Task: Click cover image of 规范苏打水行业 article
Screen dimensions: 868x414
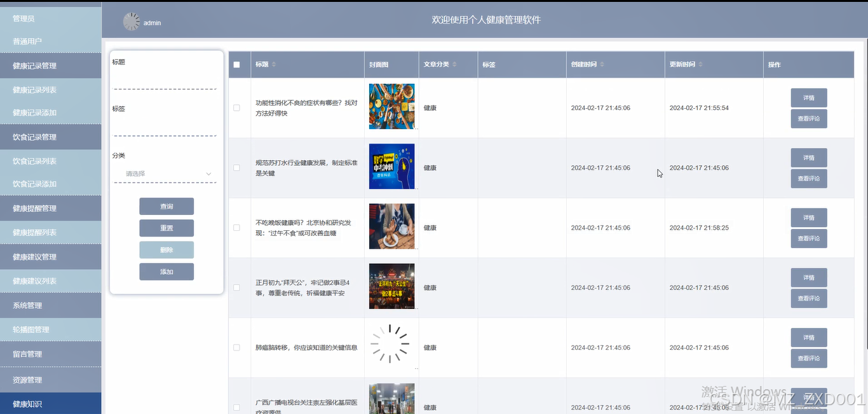Action: pyautogui.click(x=391, y=166)
